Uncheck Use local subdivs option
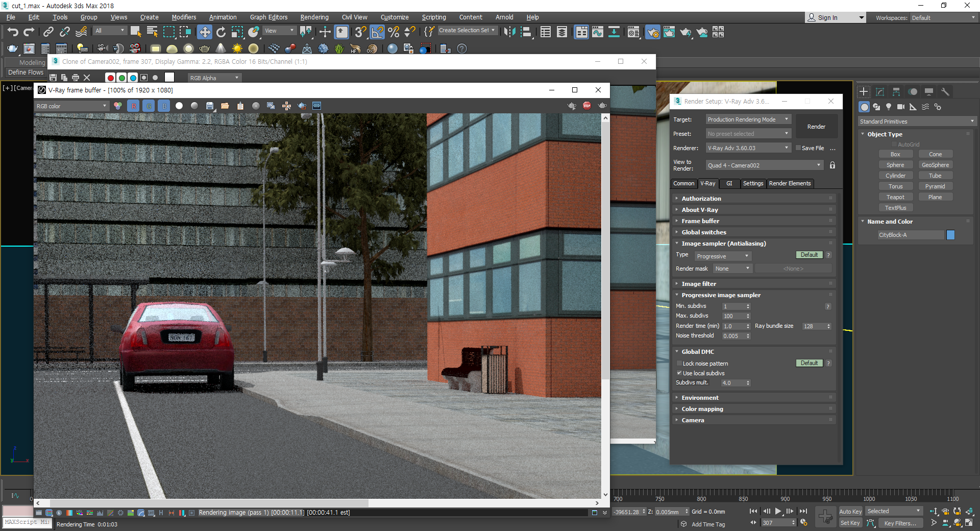Screen dimensions: 980x531 679,373
